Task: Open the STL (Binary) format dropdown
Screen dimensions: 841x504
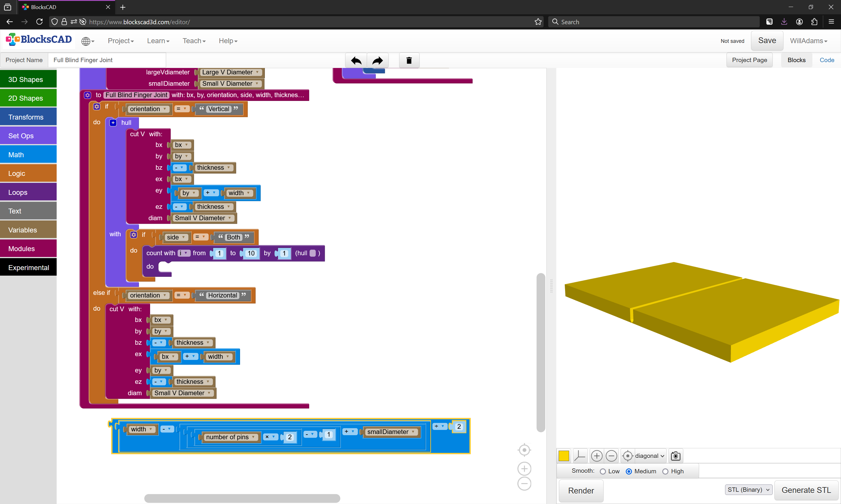Action: [x=748, y=490]
